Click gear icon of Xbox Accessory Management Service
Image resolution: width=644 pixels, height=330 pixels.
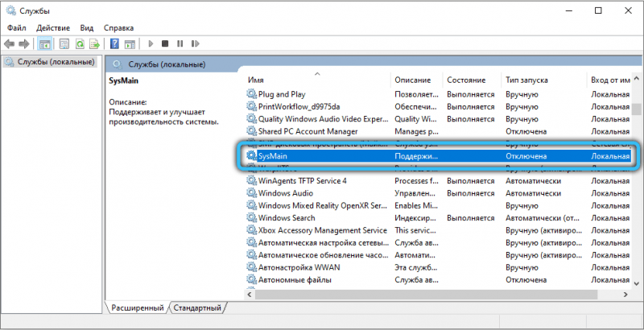point(251,230)
